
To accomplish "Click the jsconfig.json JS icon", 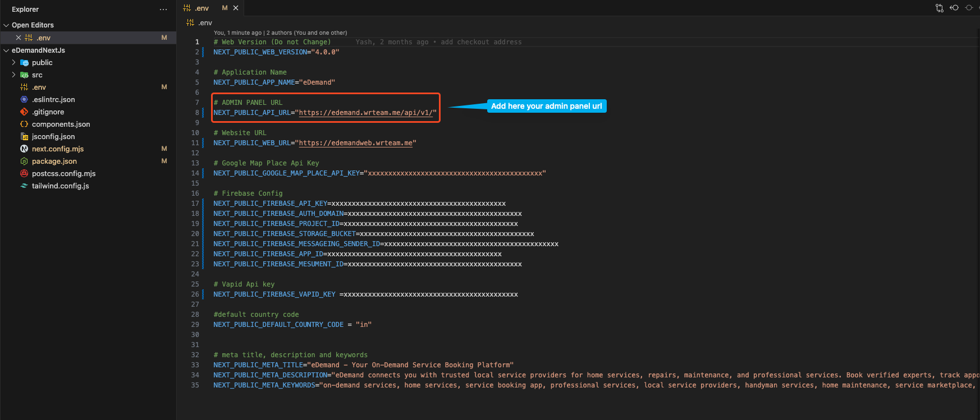I will tap(24, 136).
